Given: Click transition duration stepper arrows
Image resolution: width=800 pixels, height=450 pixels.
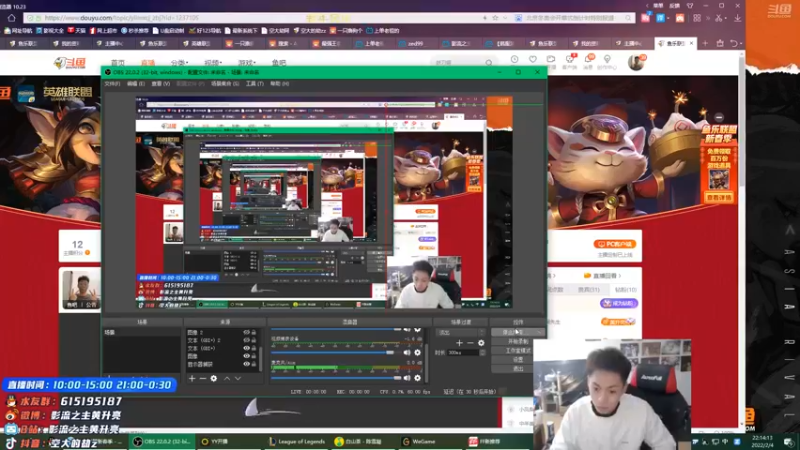Looking at the screenshot, I should (482, 353).
